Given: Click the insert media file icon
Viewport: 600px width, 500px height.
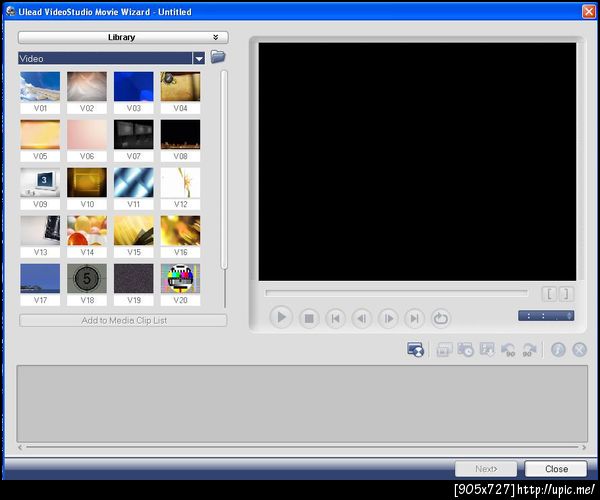Looking at the screenshot, I should [415, 349].
